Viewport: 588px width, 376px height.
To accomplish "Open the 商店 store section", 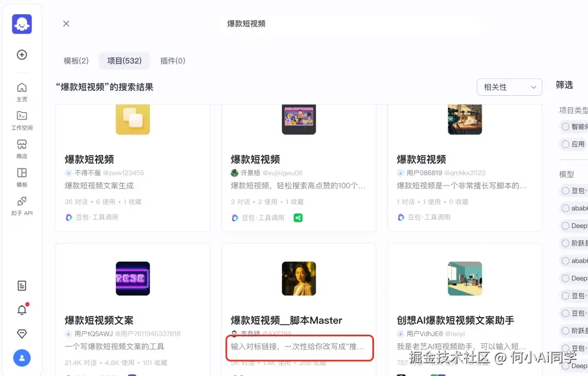I will 22,149.
